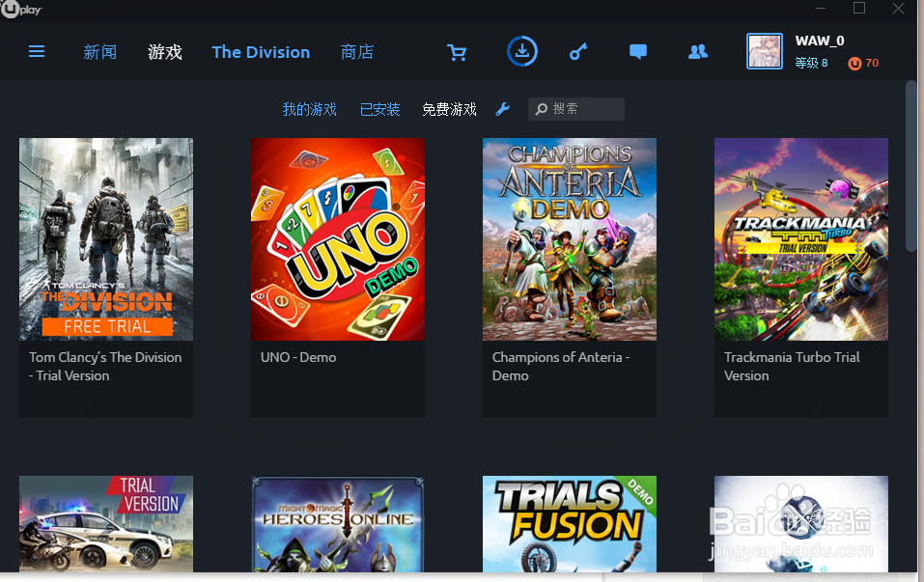924x582 pixels.
Task: Click the WAW_0 profile avatar
Action: click(x=765, y=51)
